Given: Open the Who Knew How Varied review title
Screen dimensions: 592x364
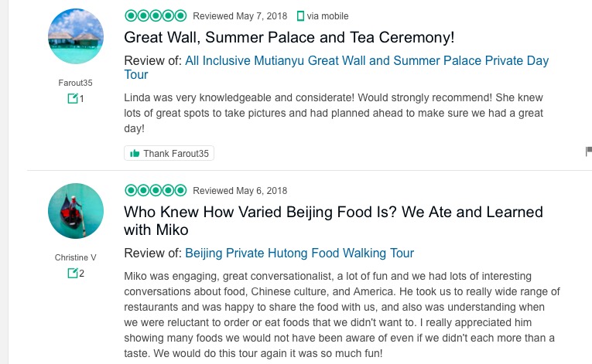Looking at the screenshot, I should pyautogui.click(x=333, y=220).
